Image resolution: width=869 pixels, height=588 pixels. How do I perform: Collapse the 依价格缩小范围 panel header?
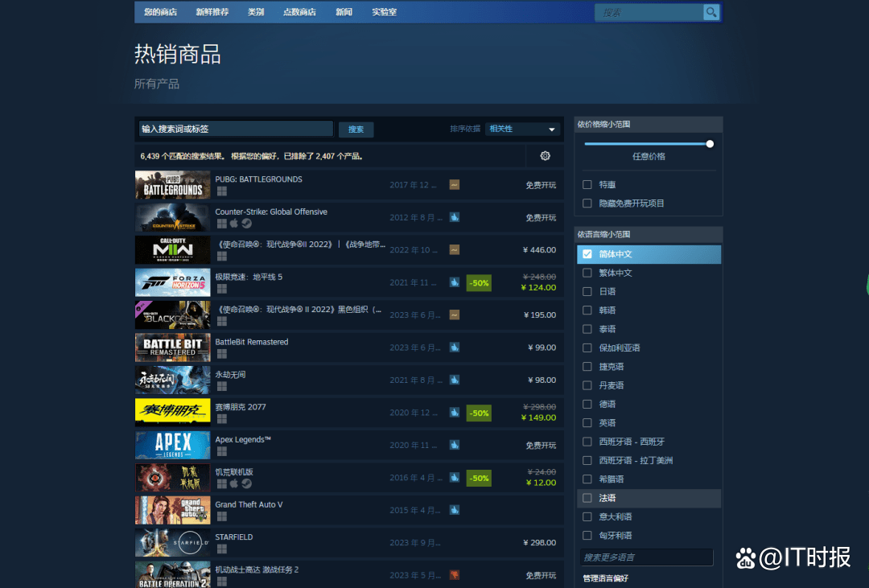click(x=649, y=124)
